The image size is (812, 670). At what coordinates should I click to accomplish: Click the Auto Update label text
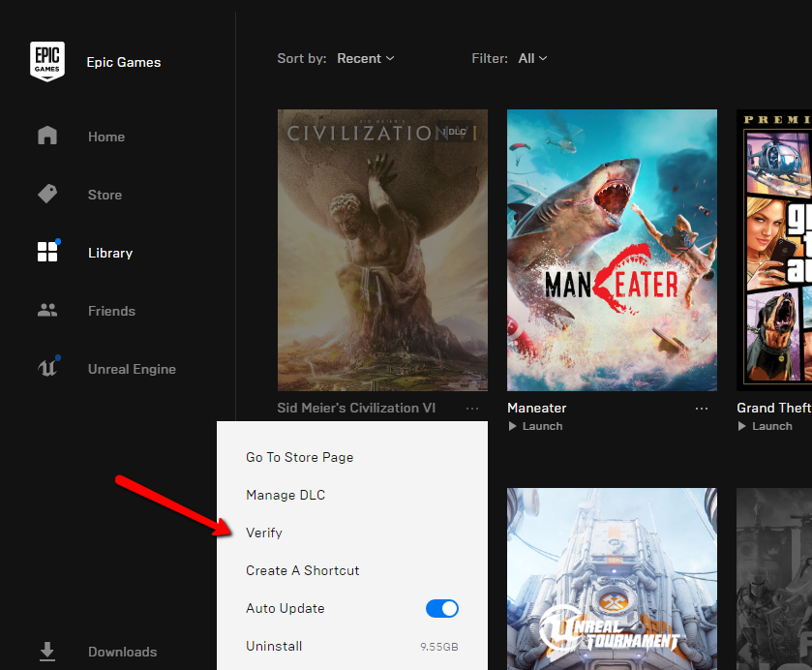coord(286,608)
